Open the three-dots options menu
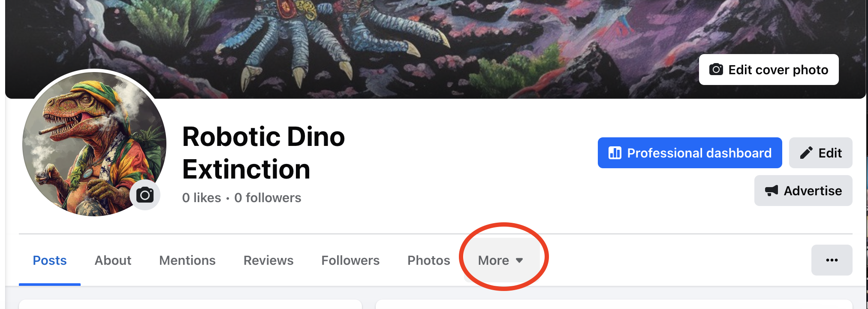This screenshot has width=868, height=309. pyautogui.click(x=832, y=260)
